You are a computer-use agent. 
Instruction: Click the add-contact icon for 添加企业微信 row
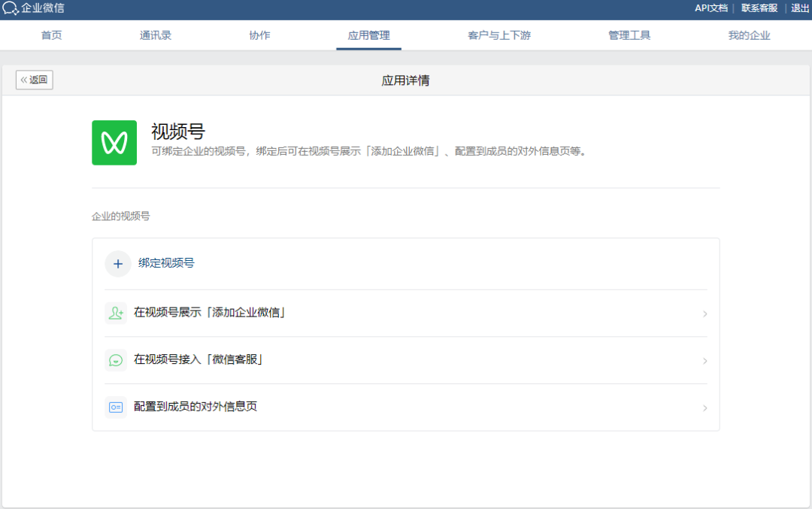click(x=116, y=312)
